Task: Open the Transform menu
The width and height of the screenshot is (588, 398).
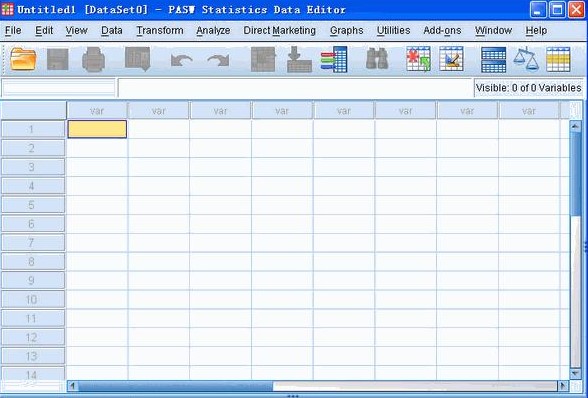Action: pyautogui.click(x=160, y=30)
